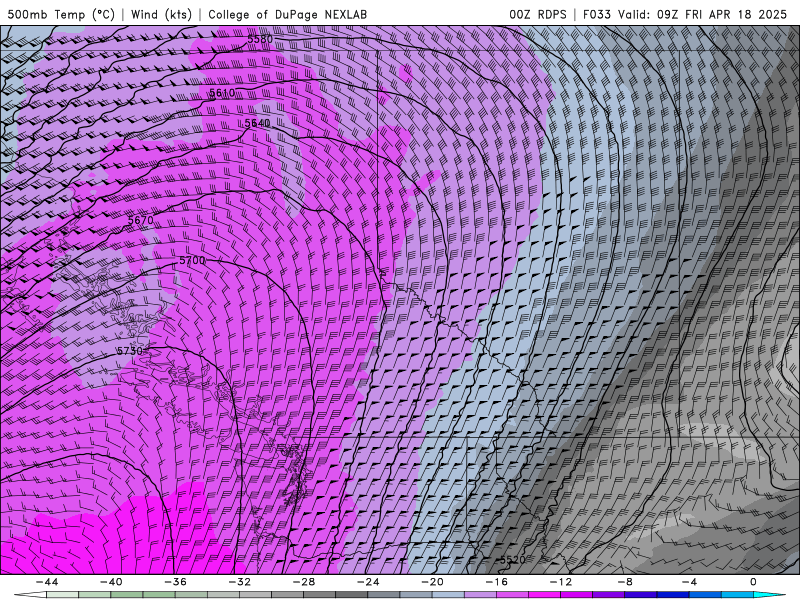Click the -28 colorbar tick label

[304, 582]
